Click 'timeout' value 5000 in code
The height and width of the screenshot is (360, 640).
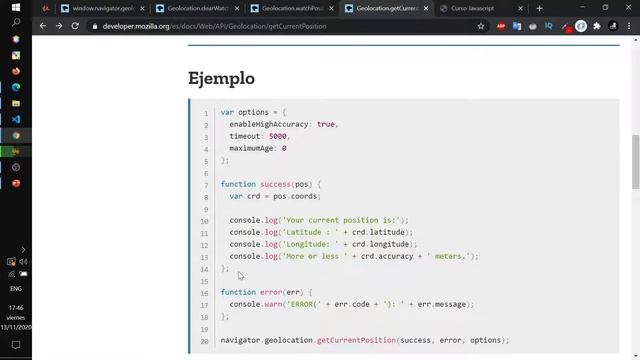pos(278,136)
